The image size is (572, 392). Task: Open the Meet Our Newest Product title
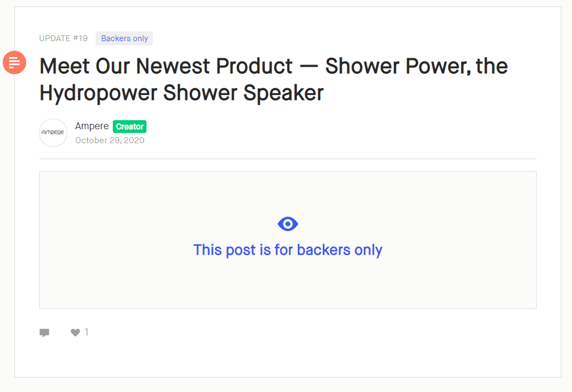(274, 80)
